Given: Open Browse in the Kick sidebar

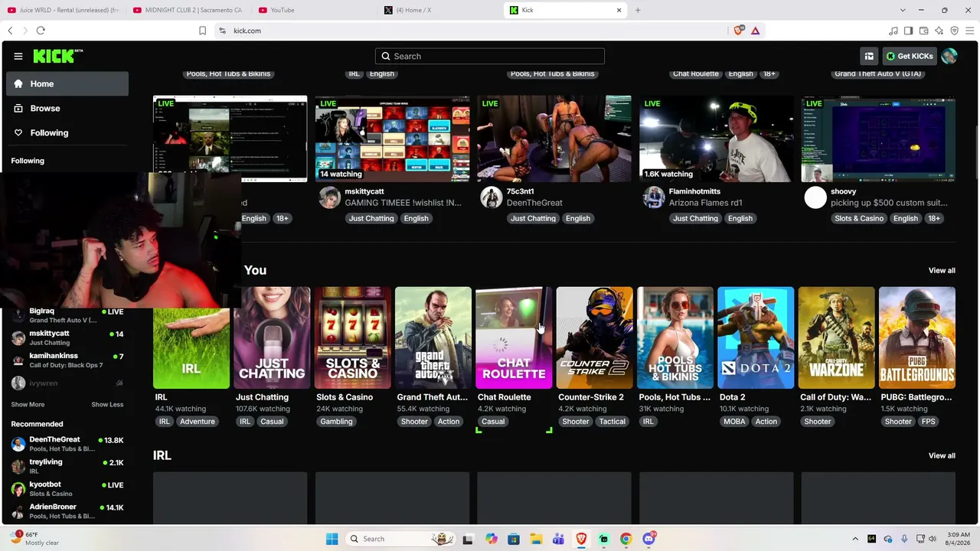Looking at the screenshot, I should (67, 109).
